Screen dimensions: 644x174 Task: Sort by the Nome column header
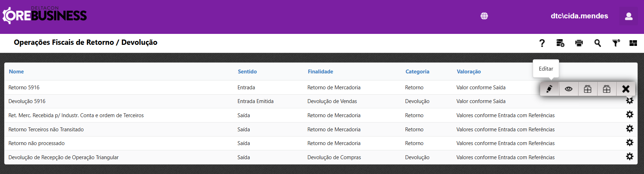click(x=17, y=72)
